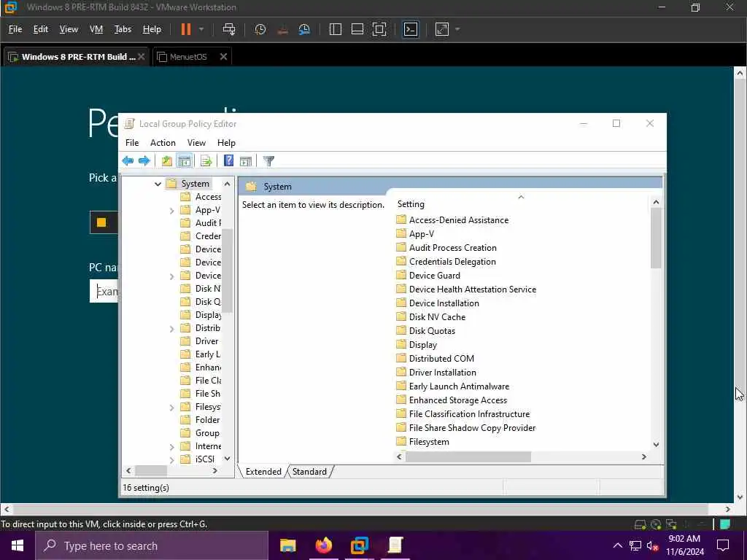Image resolution: width=747 pixels, height=560 pixels.
Task: Click the taskbar search box
Action: tap(152, 545)
